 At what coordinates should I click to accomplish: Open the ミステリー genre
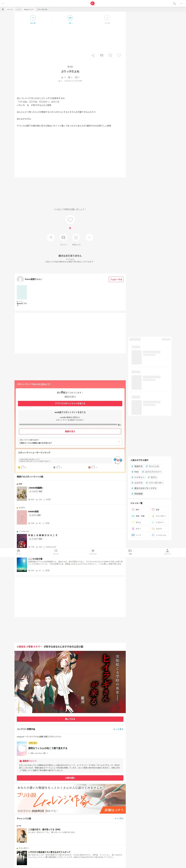click(x=160, y=522)
